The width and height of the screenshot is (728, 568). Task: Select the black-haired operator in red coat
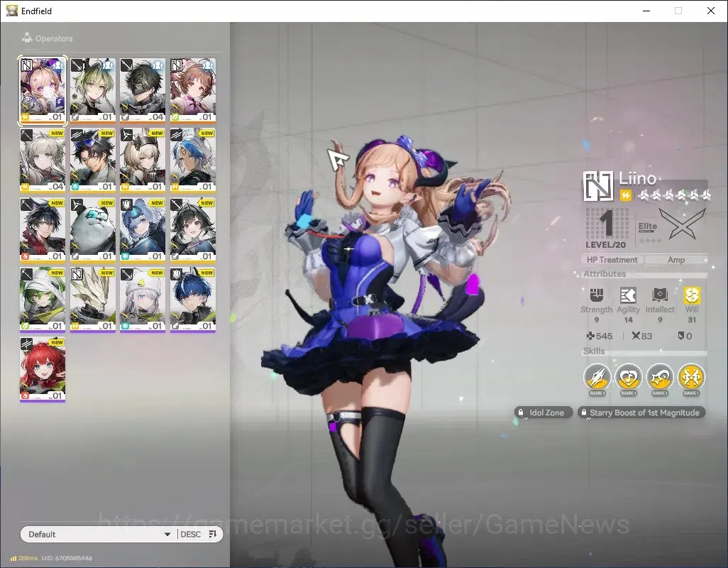43,230
